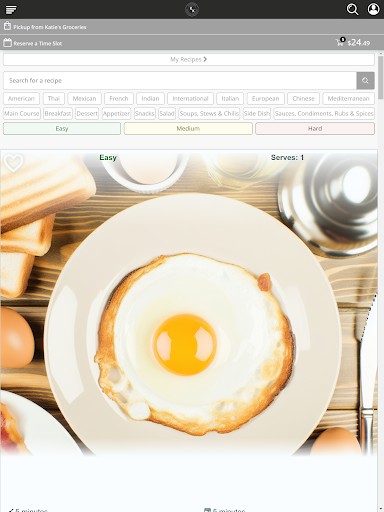
Task: View cart total $24.49
Action: [x=359, y=43]
